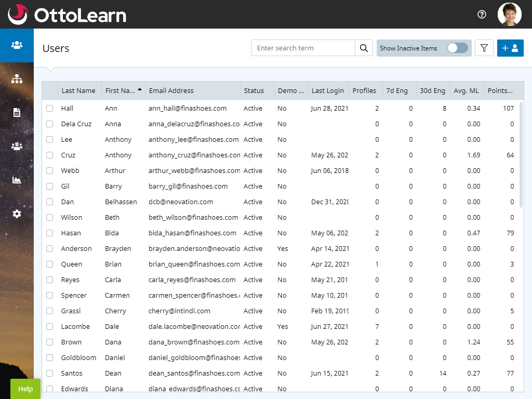Sort by Last Name column header
The image size is (532, 399).
(x=79, y=90)
